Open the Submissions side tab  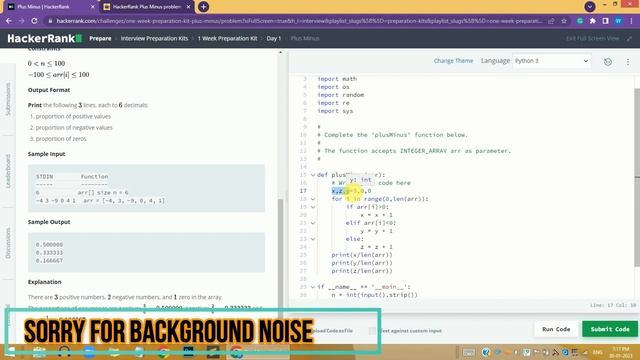(8, 99)
